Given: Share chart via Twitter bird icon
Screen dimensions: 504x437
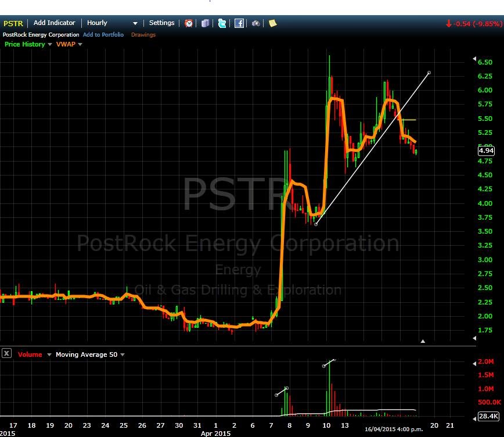Looking at the screenshot, I should (222, 23).
